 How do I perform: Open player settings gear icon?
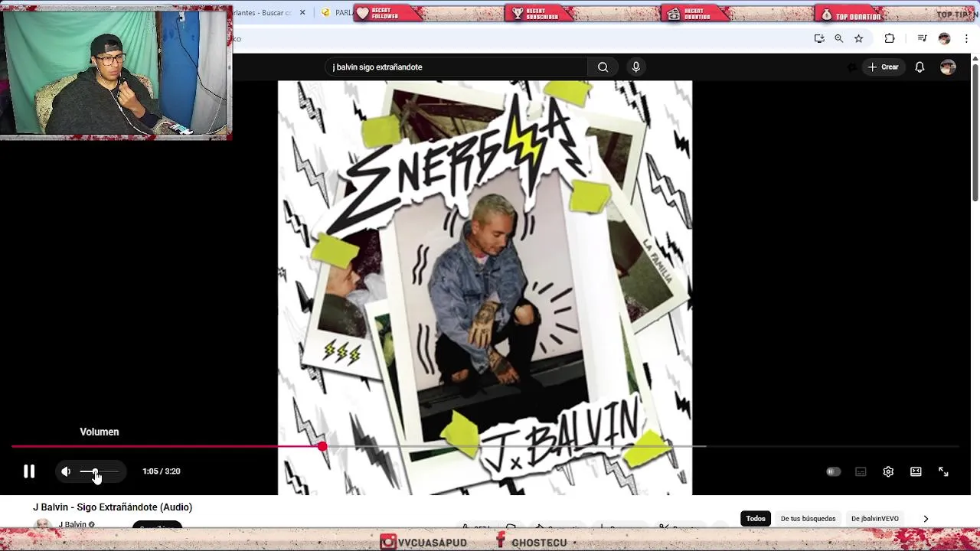pos(888,471)
